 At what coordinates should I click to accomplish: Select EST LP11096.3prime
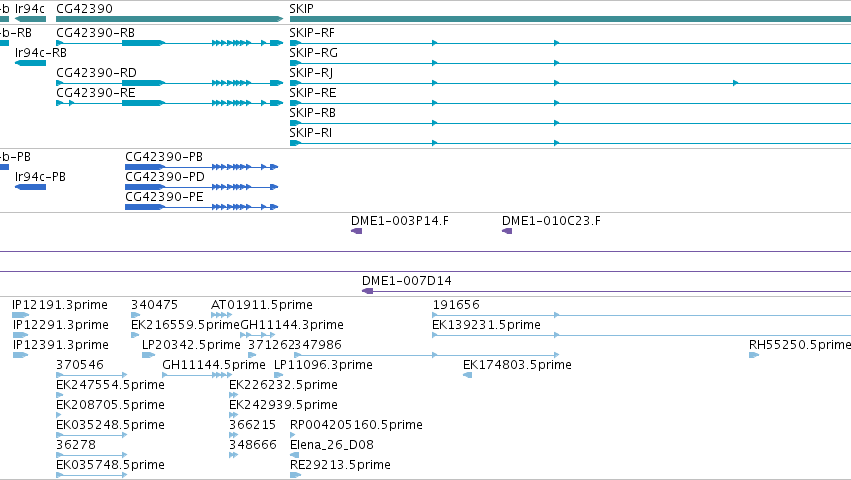[279, 375]
